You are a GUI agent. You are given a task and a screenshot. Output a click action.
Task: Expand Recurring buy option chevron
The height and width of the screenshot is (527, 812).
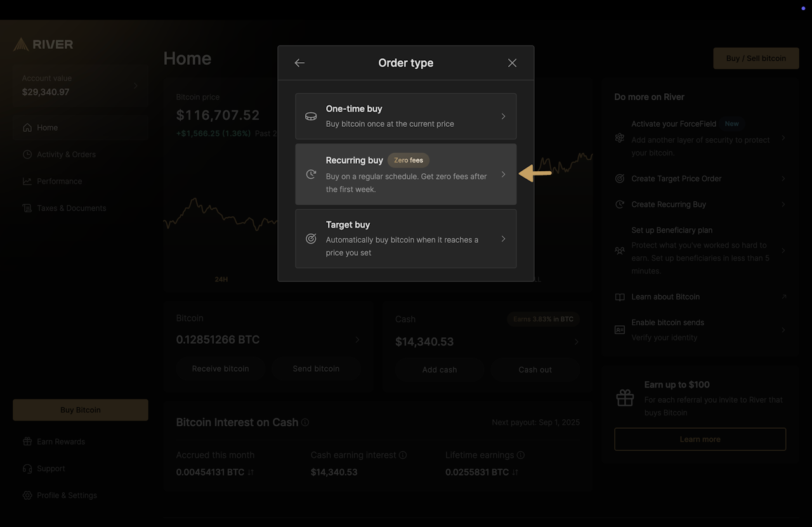pyautogui.click(x=503, y=174)
